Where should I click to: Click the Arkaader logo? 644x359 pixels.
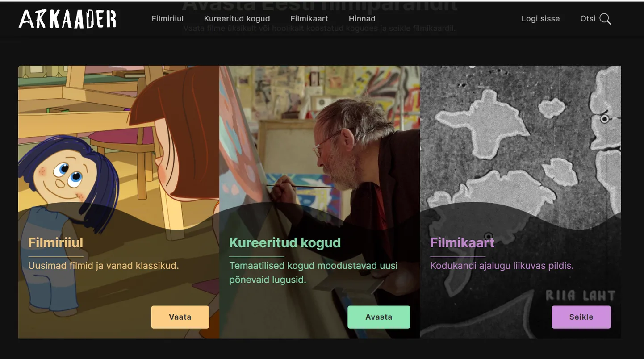[x=67, y=19]
